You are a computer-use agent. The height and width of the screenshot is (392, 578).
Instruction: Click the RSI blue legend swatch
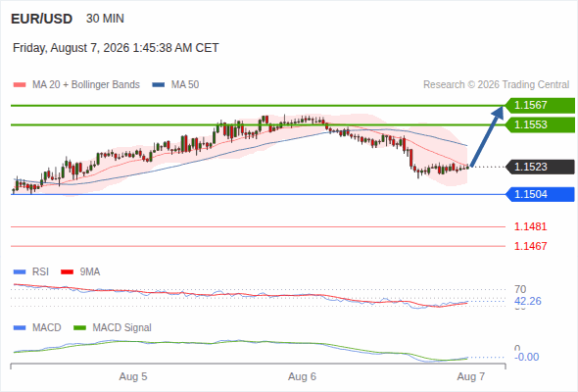(x=20, y=272)
